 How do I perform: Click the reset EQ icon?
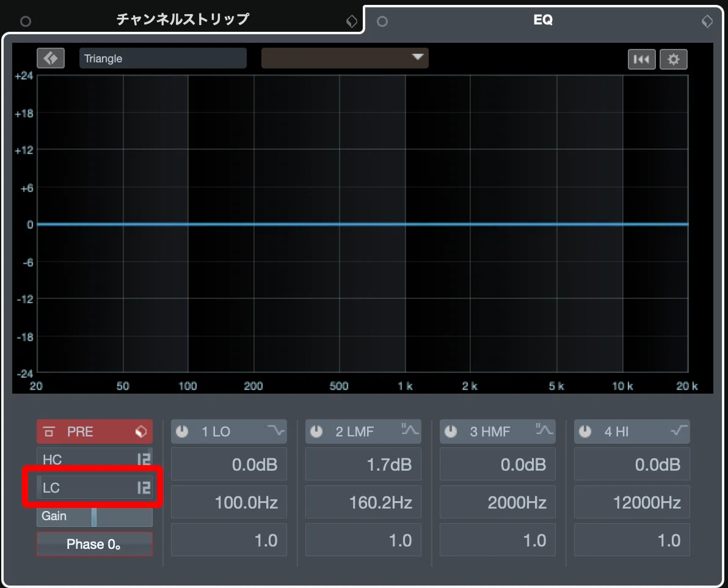point(642,59)
